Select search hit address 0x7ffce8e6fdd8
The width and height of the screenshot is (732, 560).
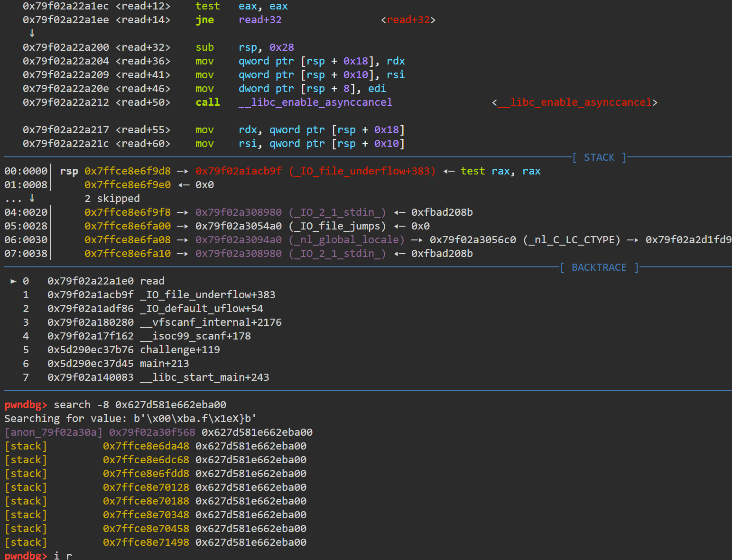tap(146, 474)
